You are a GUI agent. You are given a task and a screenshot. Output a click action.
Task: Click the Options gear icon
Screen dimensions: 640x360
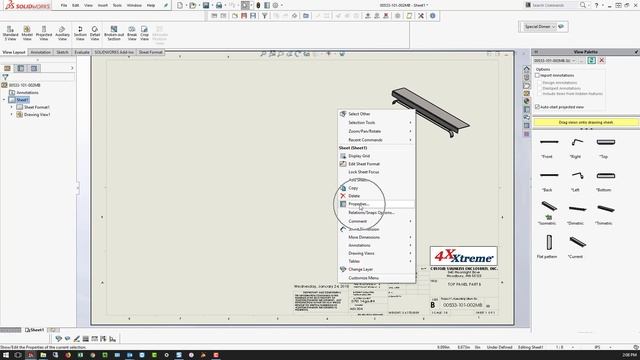click(276, 5)
